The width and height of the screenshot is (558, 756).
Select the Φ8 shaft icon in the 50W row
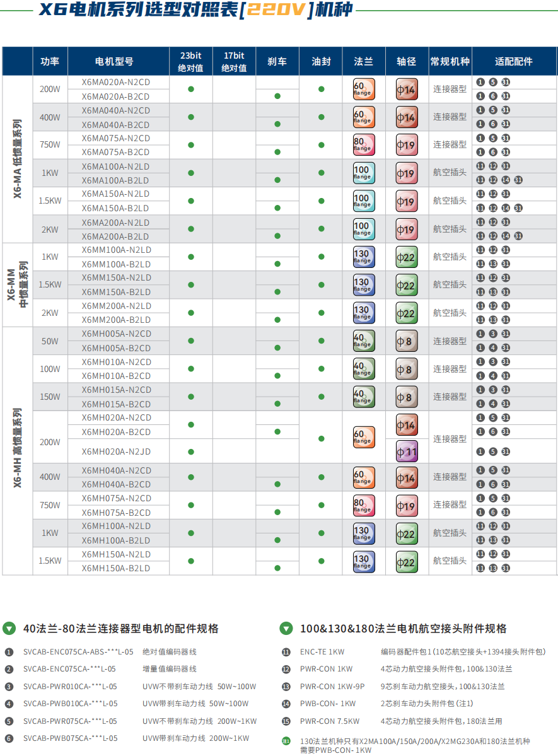point(407,341)
